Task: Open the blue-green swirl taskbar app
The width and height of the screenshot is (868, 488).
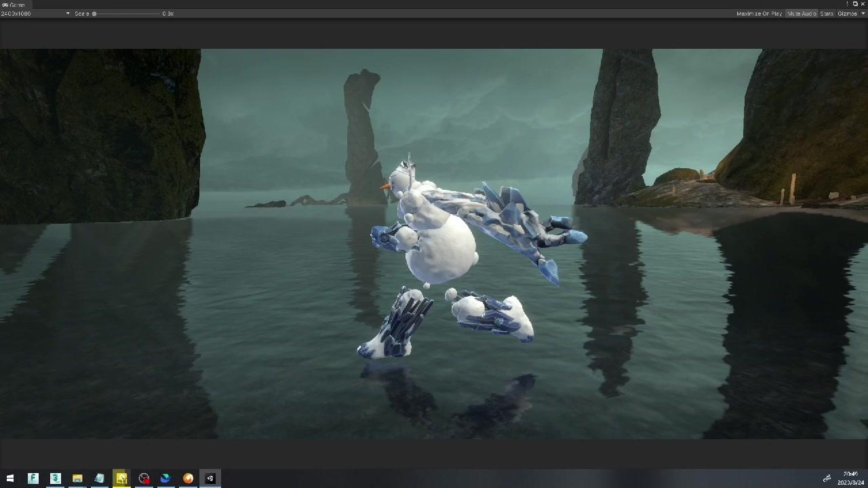Action: (165, 479)
